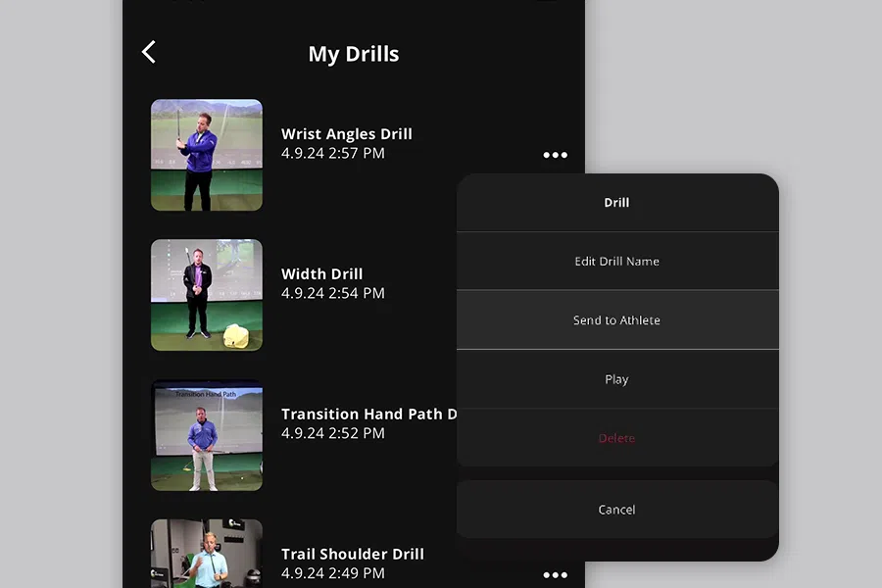Viewport: 882px width, 588px height.
Task: Open options for the Width Drill entry
Action: coord(556,294)
